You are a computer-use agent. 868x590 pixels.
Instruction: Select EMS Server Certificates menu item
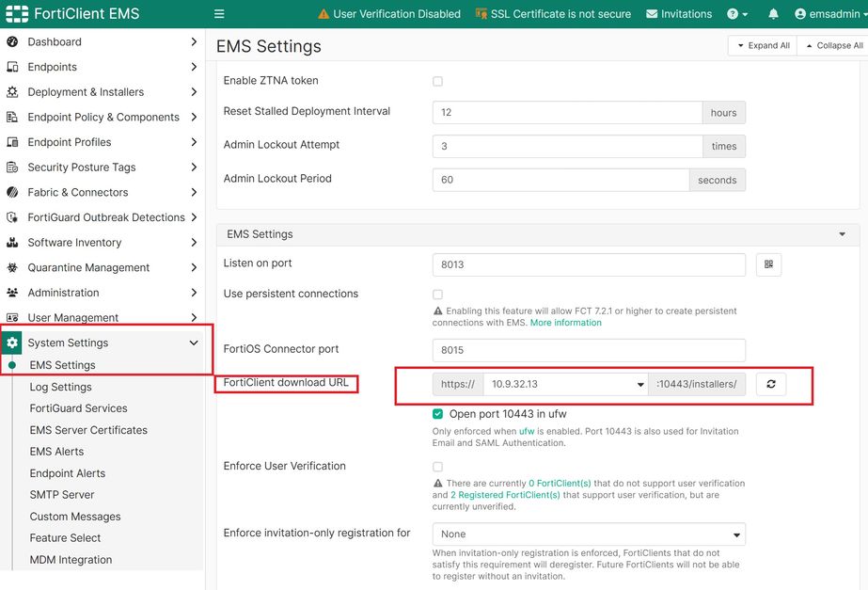point(88,430)
